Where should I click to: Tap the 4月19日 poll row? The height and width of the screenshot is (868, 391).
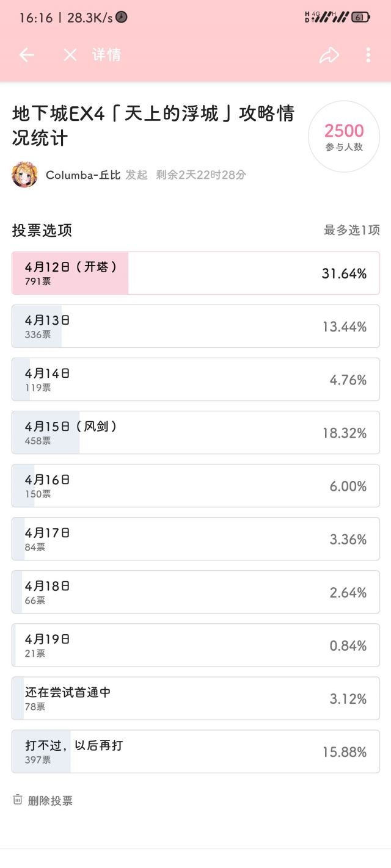click(x=195, y=645)
